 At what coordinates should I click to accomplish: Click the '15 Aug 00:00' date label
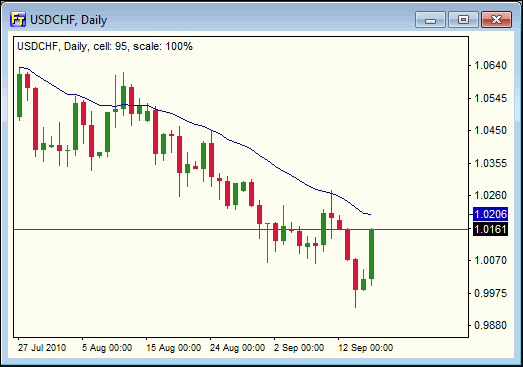pyautogui.click(x=173, y=348)
